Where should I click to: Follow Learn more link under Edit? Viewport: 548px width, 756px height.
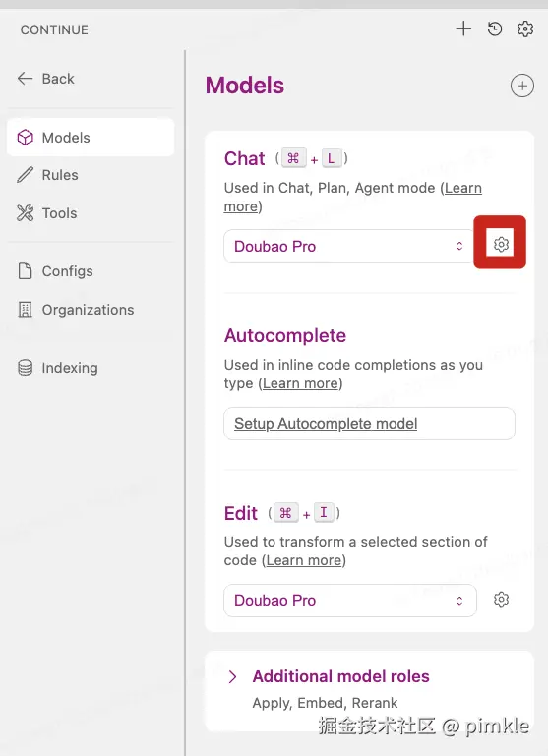tap(304, 560)
